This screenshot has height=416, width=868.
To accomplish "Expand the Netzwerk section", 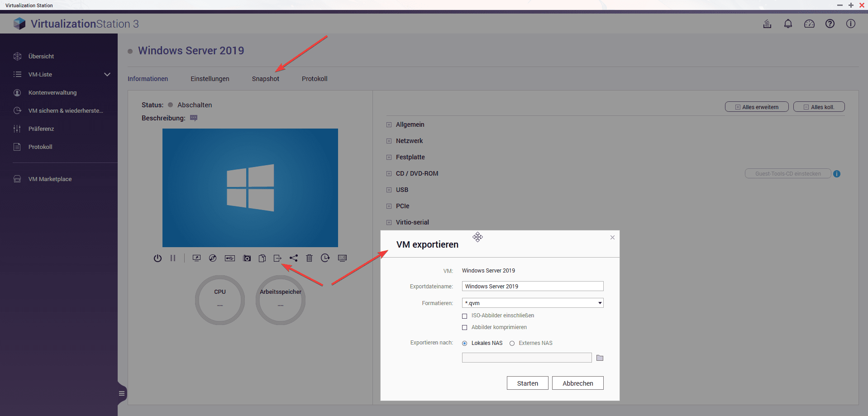I will tap(389, 141).
